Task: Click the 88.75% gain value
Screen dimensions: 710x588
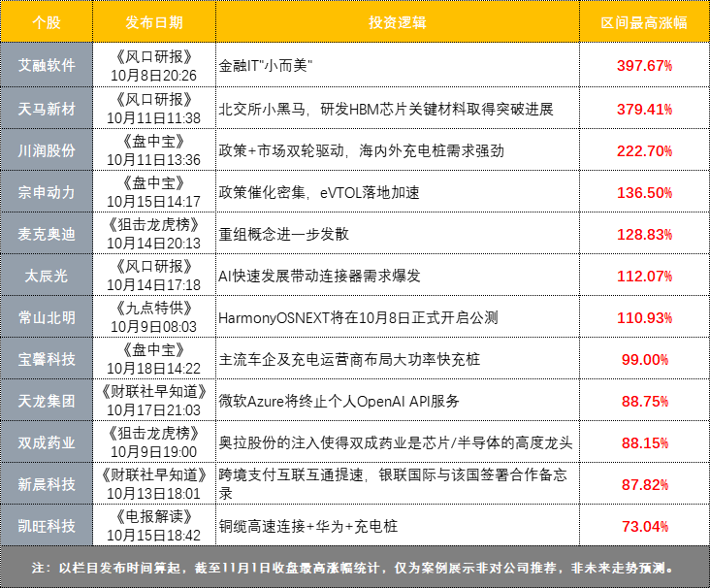Action: pyautogui.click(x=645, y=401)
